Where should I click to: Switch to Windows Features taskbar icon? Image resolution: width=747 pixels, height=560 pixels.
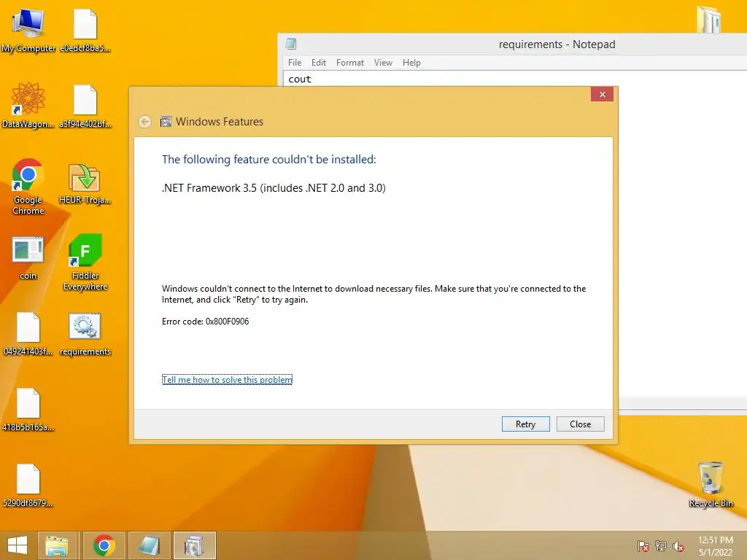194,545
